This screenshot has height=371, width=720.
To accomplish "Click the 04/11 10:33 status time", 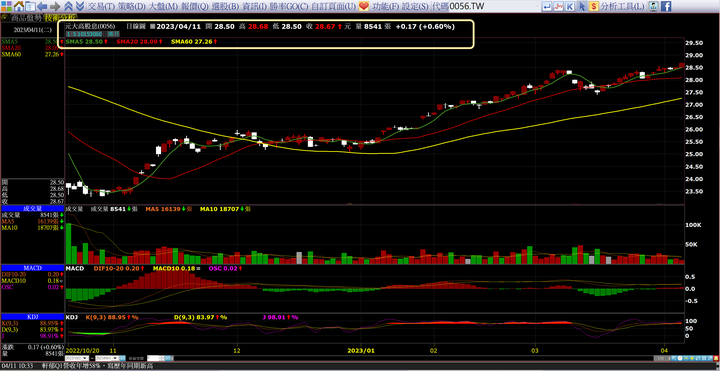I will (x=18, y=366).
